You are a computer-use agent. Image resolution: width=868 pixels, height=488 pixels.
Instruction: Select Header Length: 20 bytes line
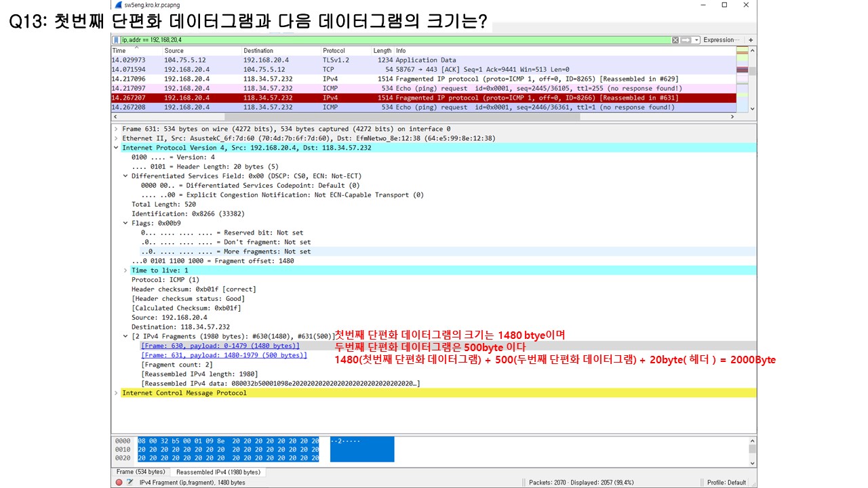(205, 167)
